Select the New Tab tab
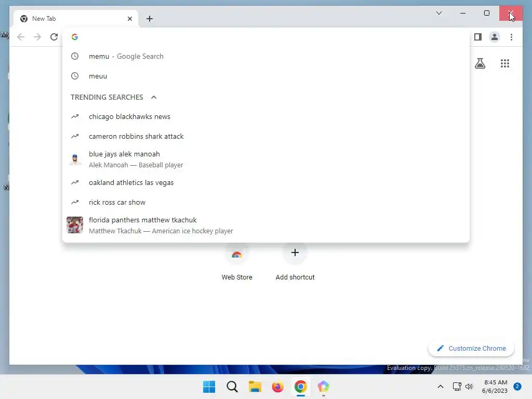The image size is (532, 399). 76,19
